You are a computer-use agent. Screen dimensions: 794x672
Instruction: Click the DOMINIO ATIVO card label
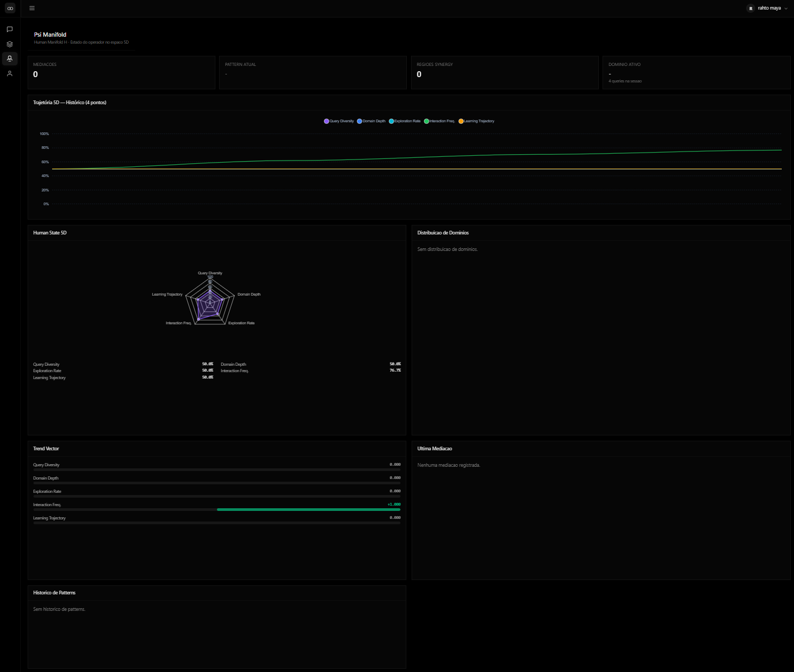pos(624,64)
